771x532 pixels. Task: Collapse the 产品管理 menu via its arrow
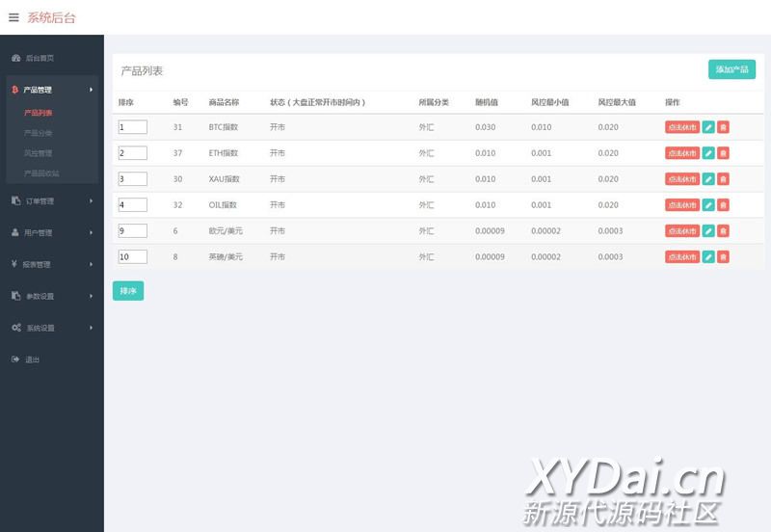pyautogui.click(x=91, y=90)
